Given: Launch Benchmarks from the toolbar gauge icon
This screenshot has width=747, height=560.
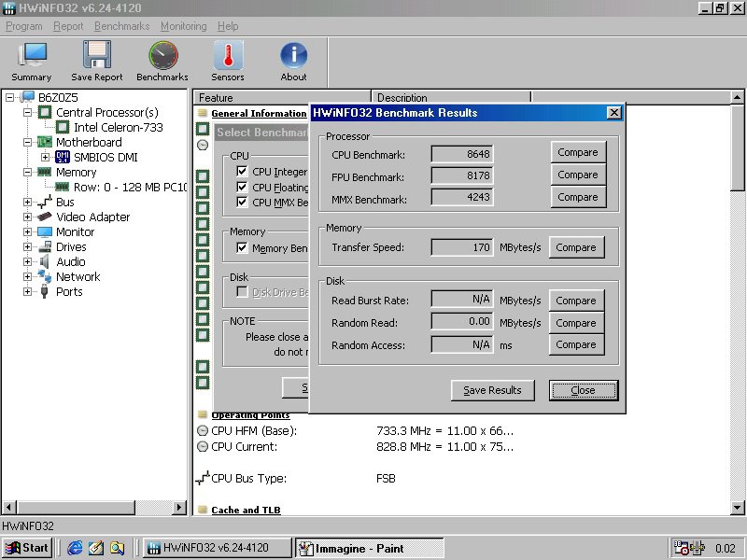Looking at the screenshot, I should (x=162, y=62).
